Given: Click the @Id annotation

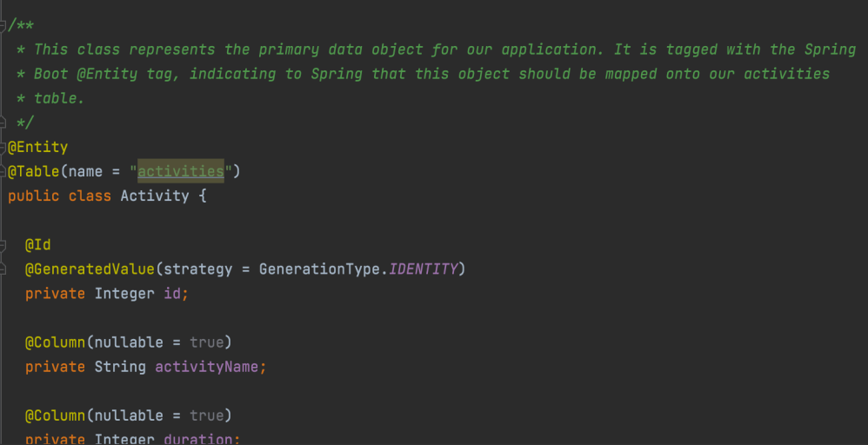Looking at the screenshot, I should [x=38, y=245].
